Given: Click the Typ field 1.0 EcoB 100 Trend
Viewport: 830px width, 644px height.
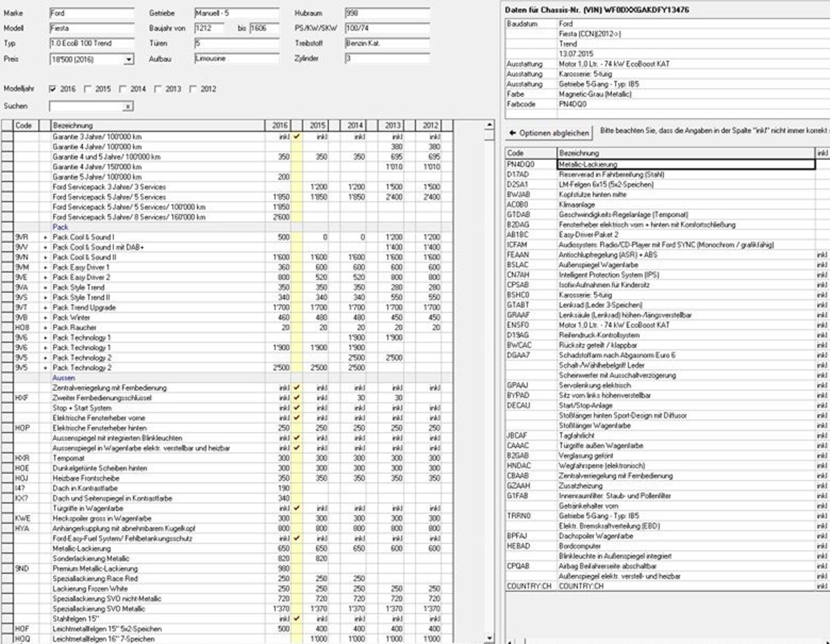Looking at the screenshot, I should tap(92, 44).
